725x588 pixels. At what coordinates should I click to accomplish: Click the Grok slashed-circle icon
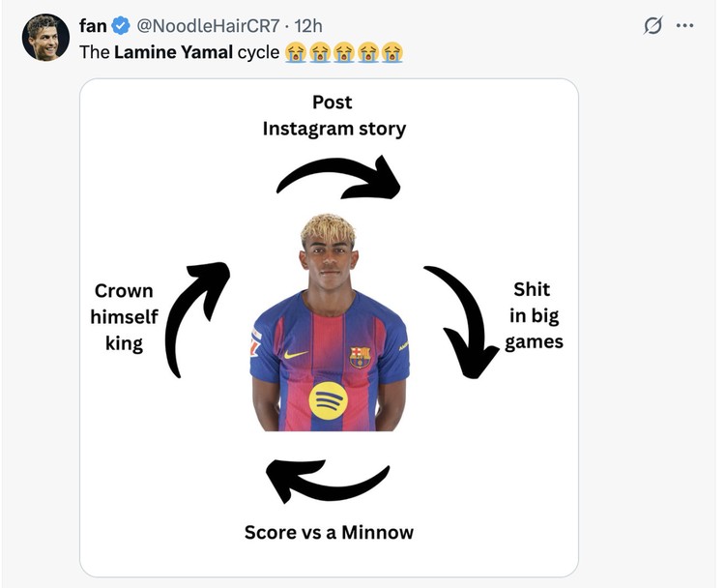(653, 25)
